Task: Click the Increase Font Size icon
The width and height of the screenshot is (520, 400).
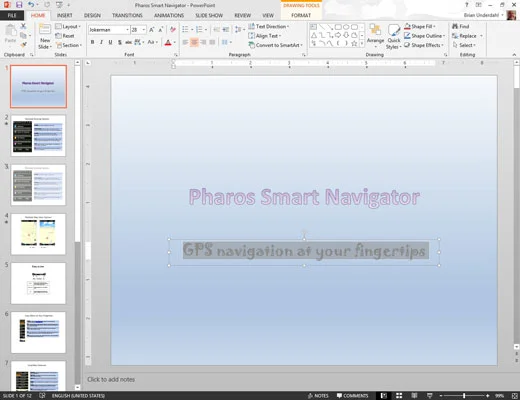Action: [152, 30]
